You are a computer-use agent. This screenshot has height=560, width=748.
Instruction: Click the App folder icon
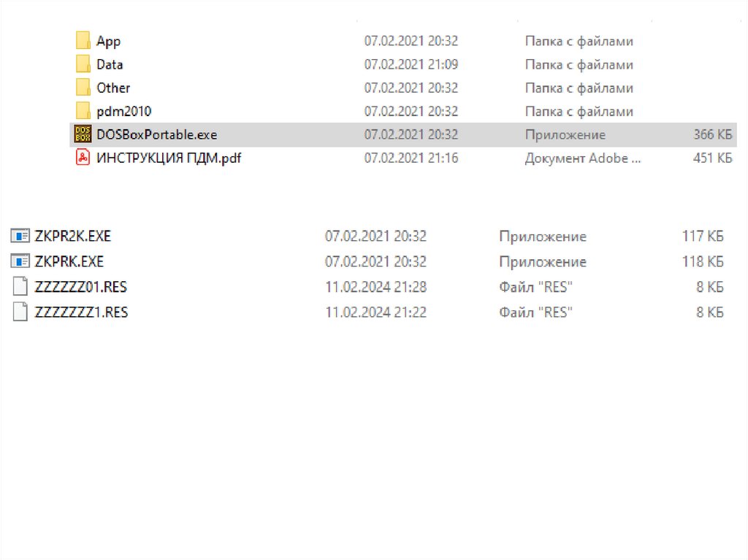point(83,41)
